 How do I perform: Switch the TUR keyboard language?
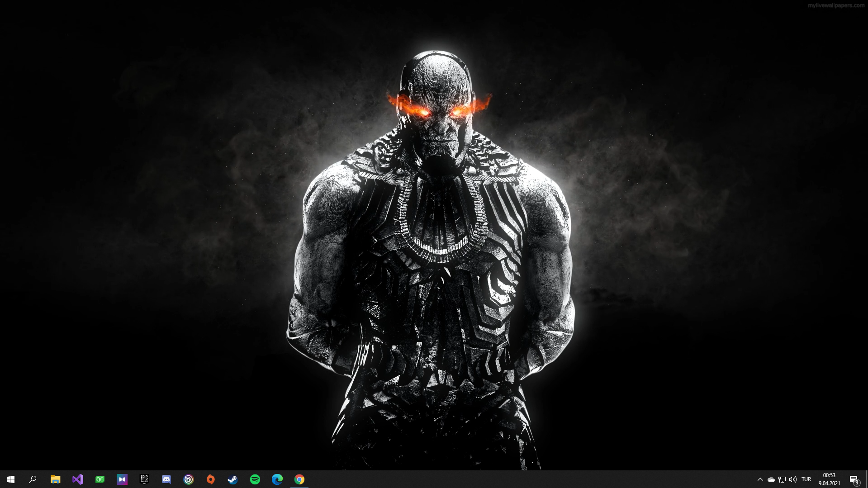806,479
